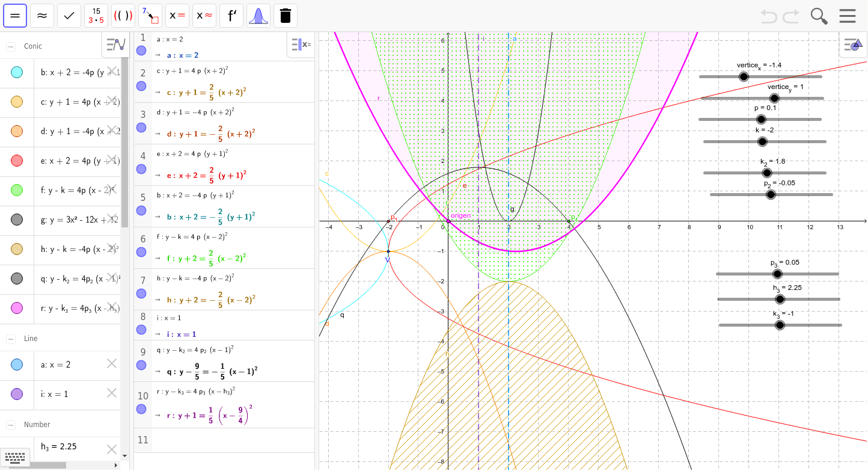The height and width of the screenshot is (471, 868).
Task: Open CAS view style bar
Action: point(301,44)
